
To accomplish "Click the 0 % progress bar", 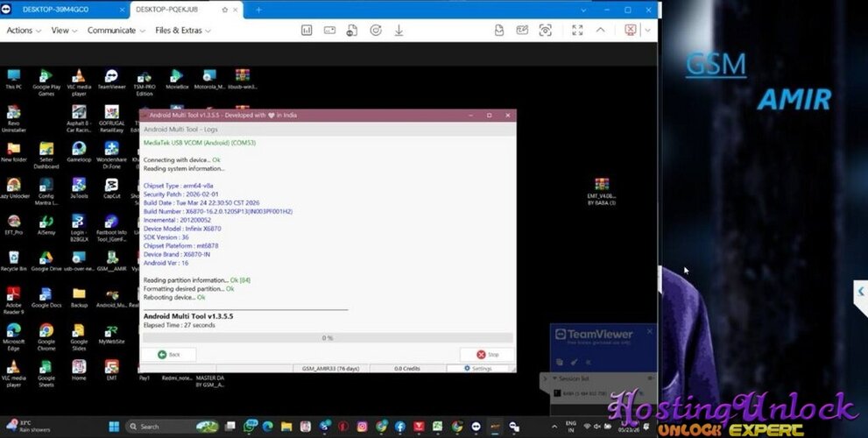I will [x=328, y=338].
